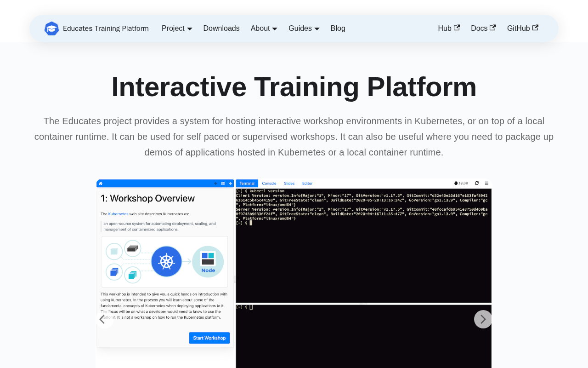This screenshot has height=368, width=588.
Task: Open the Hub external link
Action: tap(448, 29)
